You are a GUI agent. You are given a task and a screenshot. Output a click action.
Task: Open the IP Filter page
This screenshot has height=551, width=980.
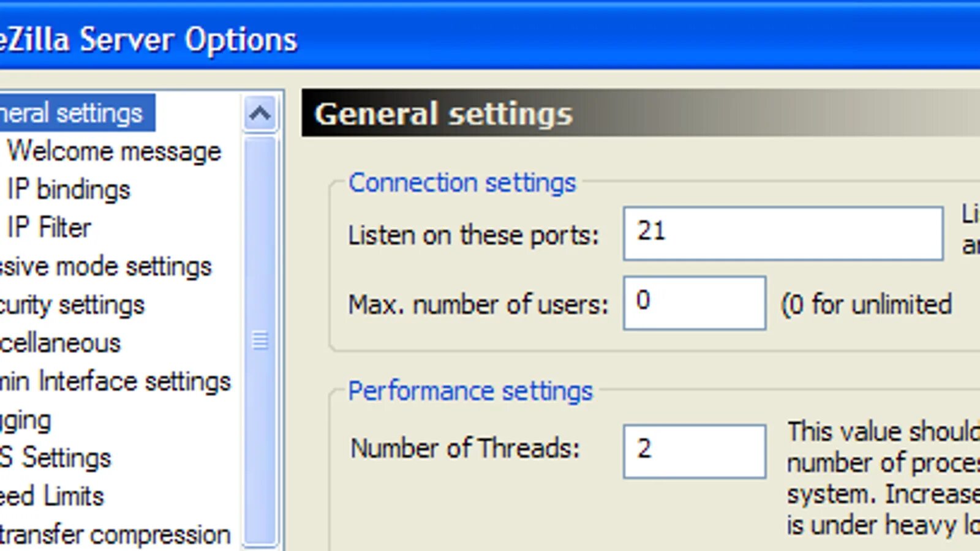(49, 228)
